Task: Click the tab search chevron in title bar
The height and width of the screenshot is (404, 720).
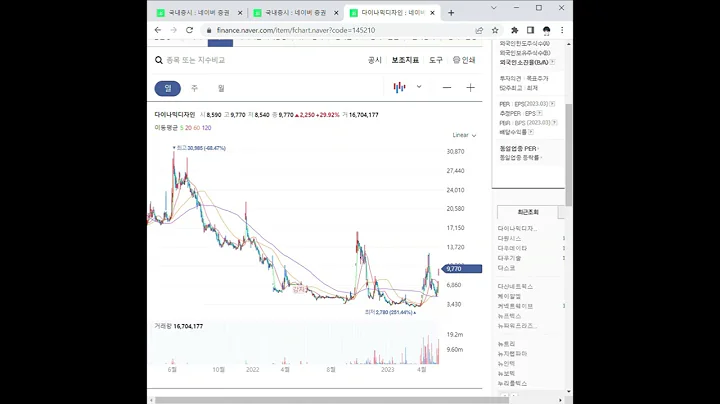Action: tap(494, 8)
